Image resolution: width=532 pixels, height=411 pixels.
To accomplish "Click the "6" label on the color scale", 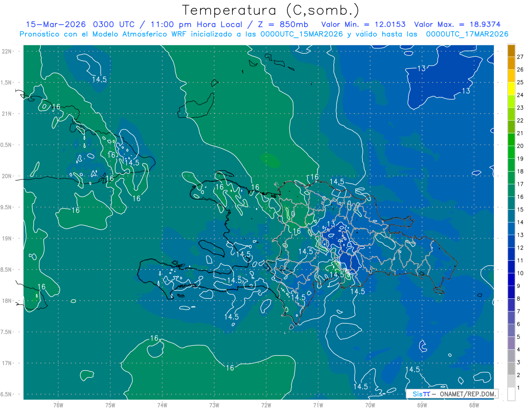I will tap(519, 324).
